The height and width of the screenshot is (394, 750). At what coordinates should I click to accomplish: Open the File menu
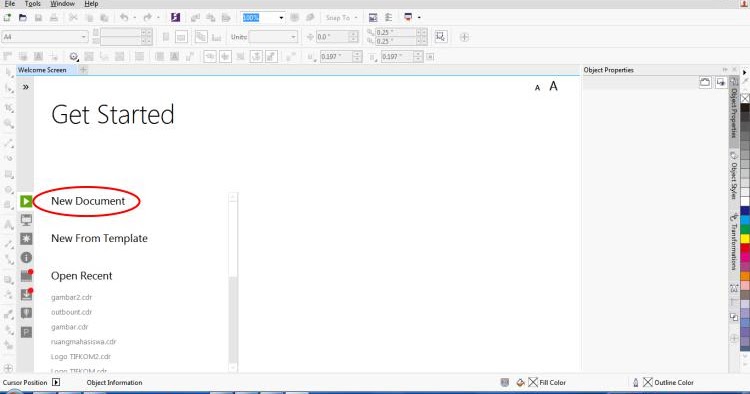coord(10,4)
